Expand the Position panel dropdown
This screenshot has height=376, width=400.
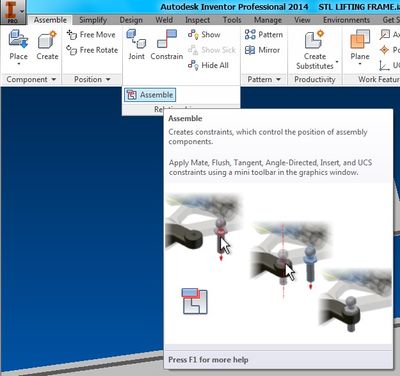point(108,80)
